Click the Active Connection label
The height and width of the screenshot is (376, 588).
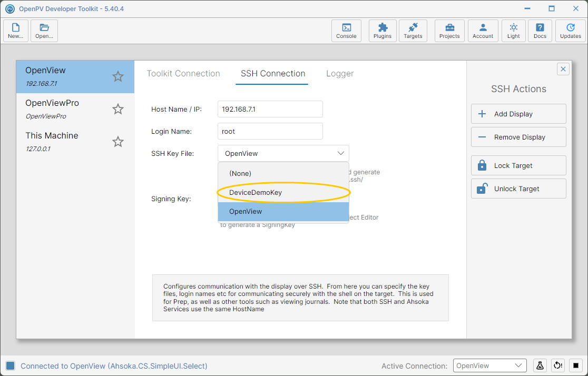coord(414,366)
